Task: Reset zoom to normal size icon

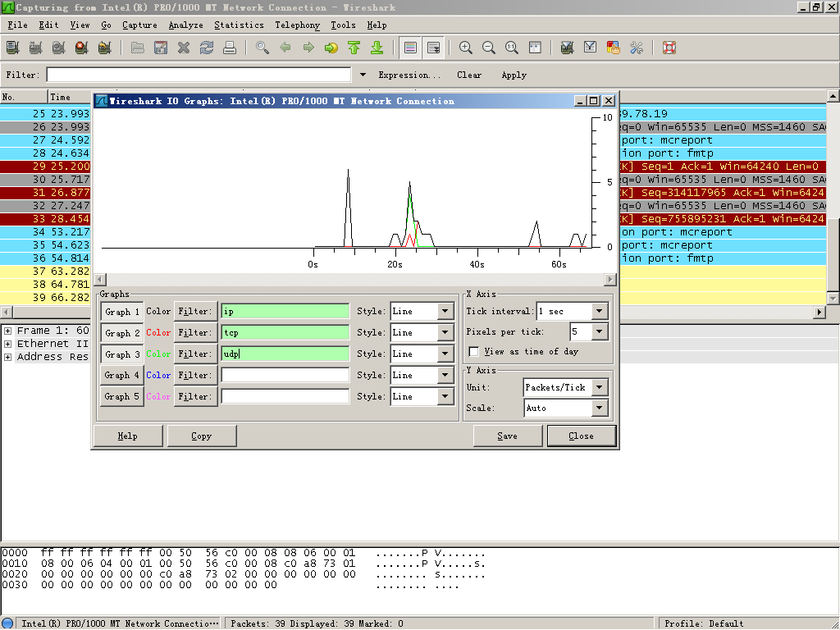Action: (x=512, y=48)
